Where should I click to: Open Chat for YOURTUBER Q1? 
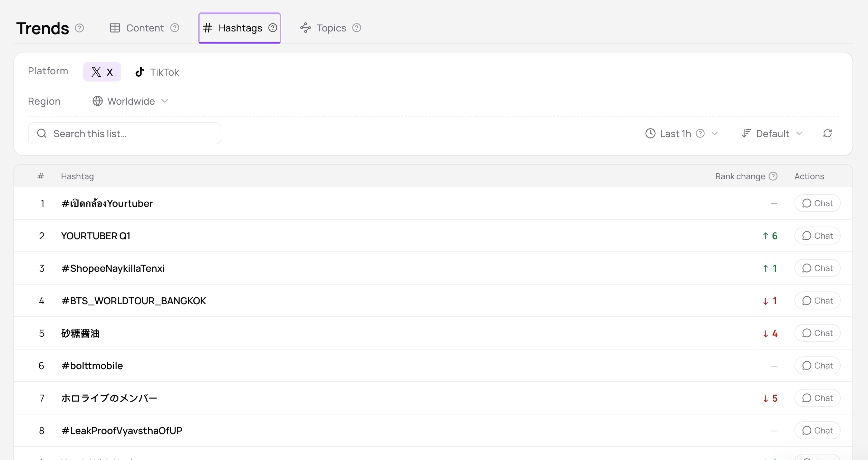click(817, 236)
